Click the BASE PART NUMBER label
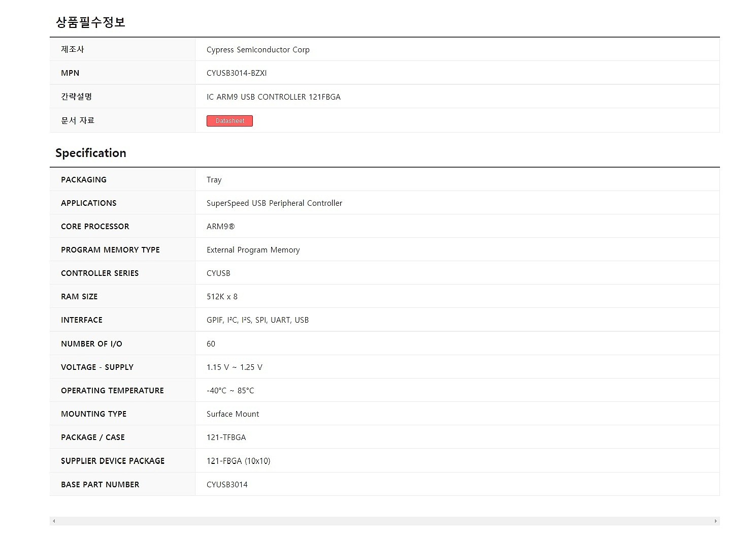The image size is (756, 533). point(100,485)
